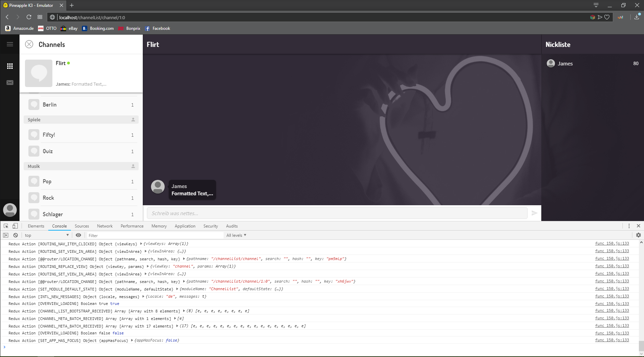Toggle the device toolbar in DevTools
The image size is (644, 357).
tap(15, 226)
